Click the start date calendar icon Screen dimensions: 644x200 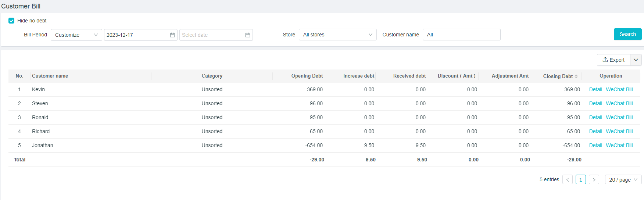[x=172, y=35]
